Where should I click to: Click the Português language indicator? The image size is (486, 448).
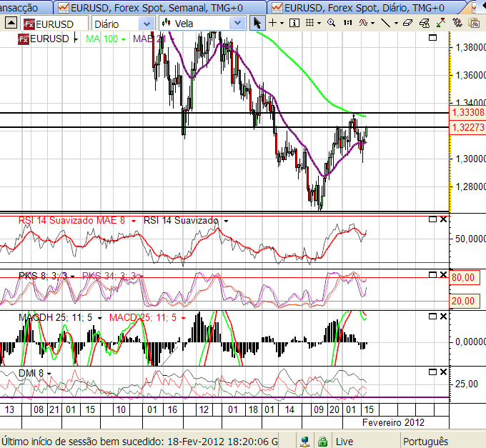coord(426,441)
